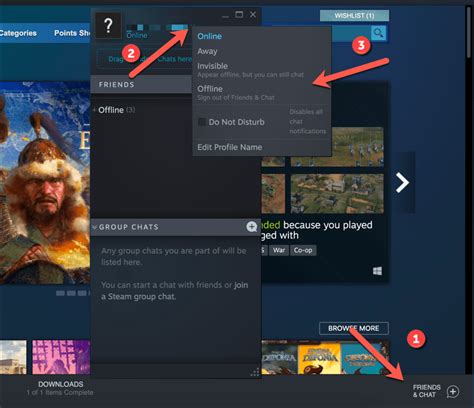Open the top-right battlefield screenshot thumbnail
474x408 pixels.
(x=337, y=147)
